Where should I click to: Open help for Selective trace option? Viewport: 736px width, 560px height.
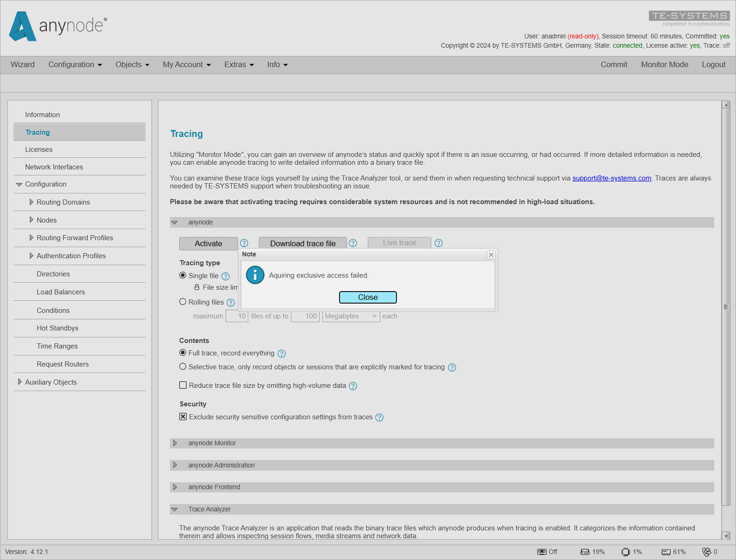pyautogui.click(x=452, y=367)
